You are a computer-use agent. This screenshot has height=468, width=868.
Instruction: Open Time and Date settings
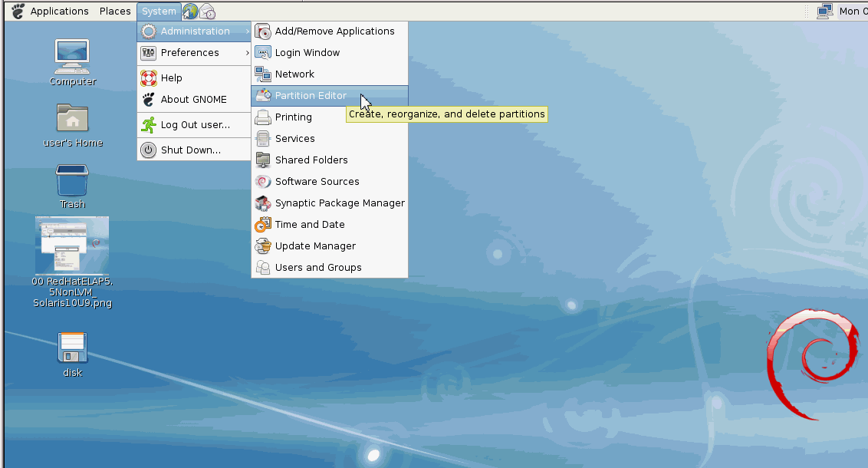click(x=330, y=225)
